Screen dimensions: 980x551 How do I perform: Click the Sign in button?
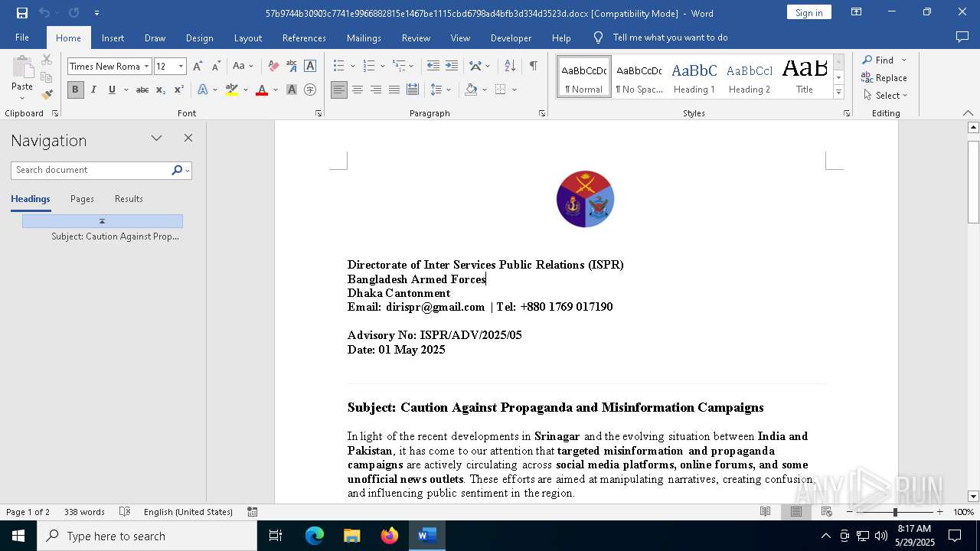[808, 12]
